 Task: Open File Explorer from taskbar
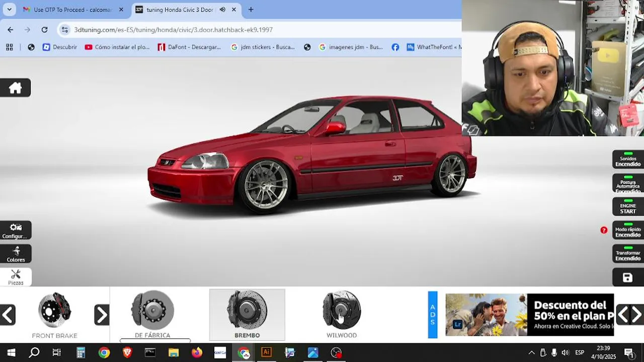174,352
